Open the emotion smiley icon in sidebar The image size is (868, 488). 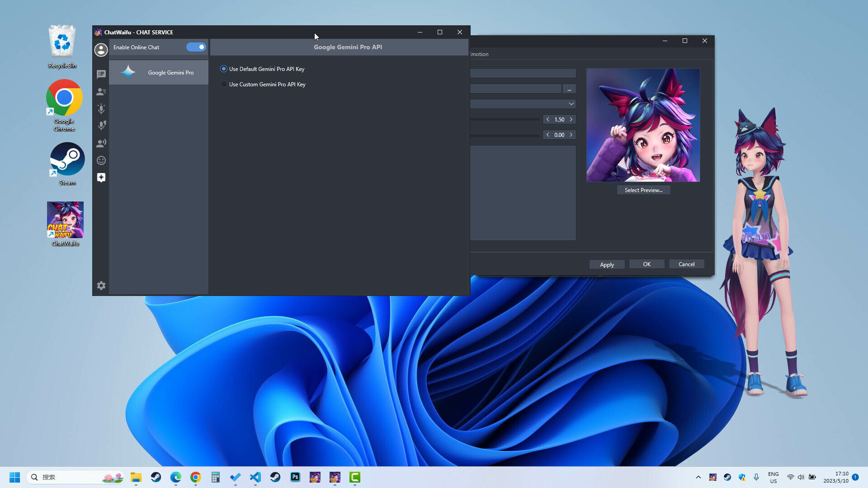[x=101, y=160]
